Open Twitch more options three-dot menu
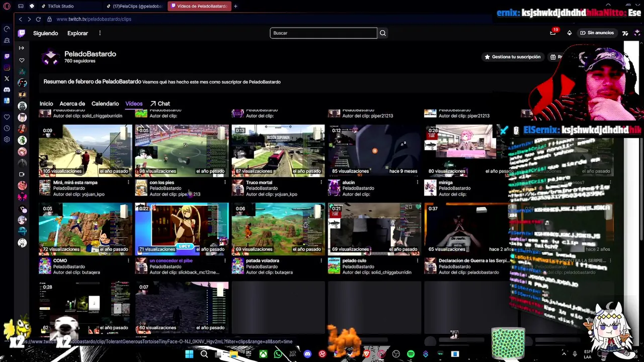Screen dimensions: 644x362 [x=100, y=33]
